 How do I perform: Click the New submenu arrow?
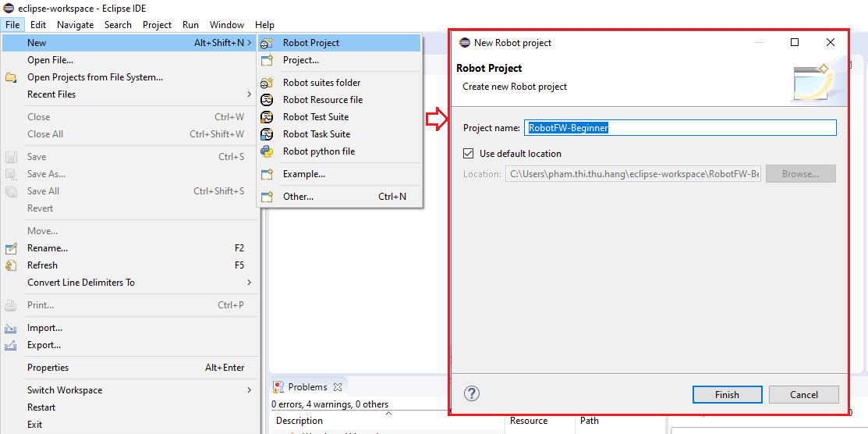click(249, 43)
